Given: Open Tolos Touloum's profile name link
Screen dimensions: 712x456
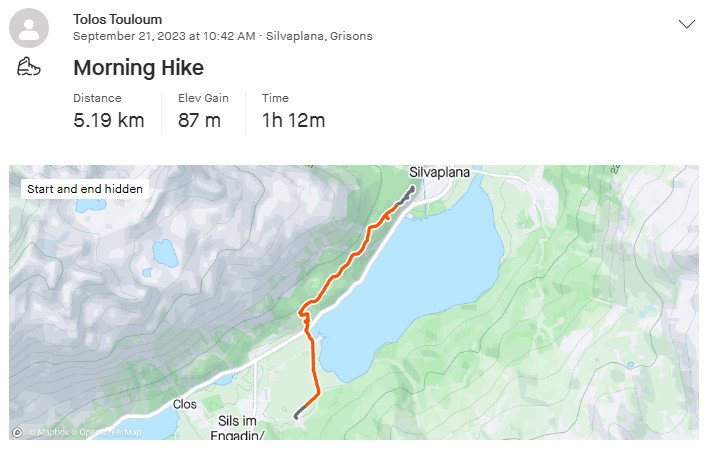Looking at the screenshot, I should tap(118, 20).
